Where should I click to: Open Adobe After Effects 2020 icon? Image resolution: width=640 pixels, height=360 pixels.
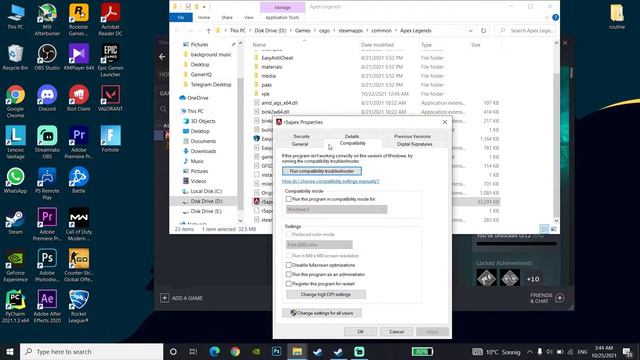(47, 306)
